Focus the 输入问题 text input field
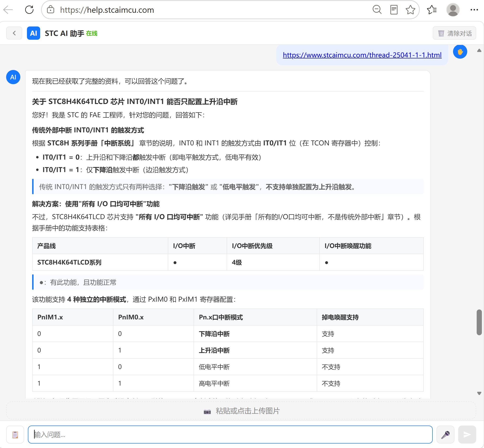The image size is (484, 448). coord(230,435)
